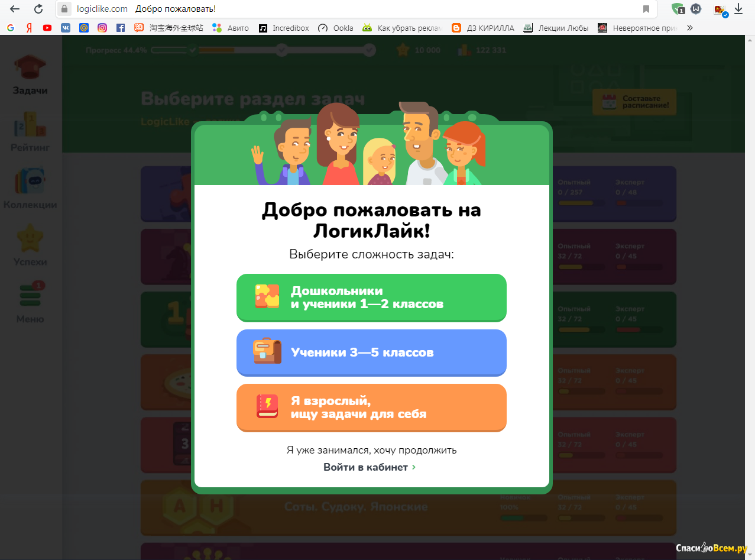Image resolution: width=755 pixels, height=560 pixels.
Task: Select Я взрослый, ищу задачи для себя
Action: pyautogui.click(x=371, y=407)
